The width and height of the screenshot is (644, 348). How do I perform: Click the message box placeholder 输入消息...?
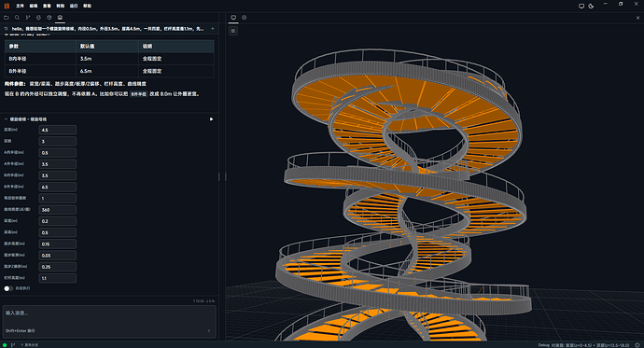(x=17, y=313)
